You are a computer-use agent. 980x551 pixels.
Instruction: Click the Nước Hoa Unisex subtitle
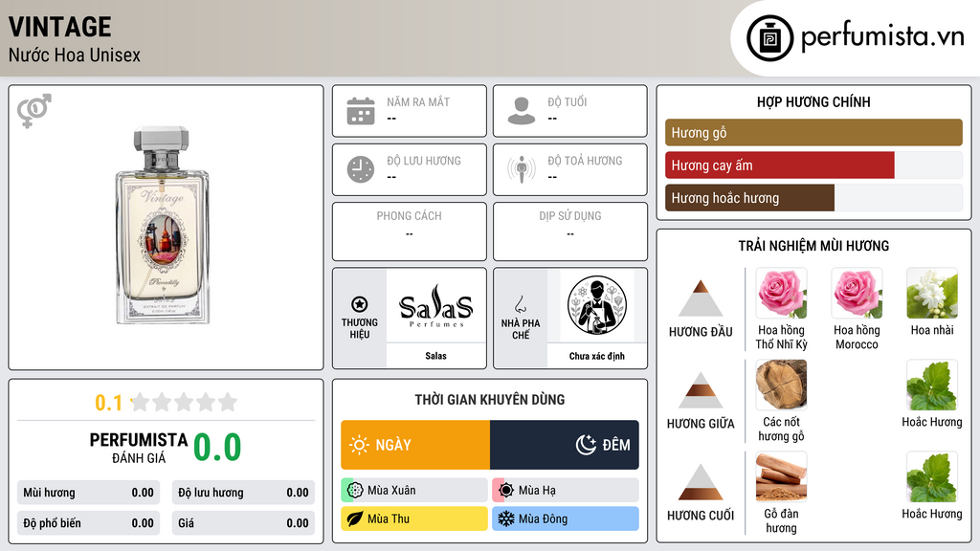click(75, 55)
